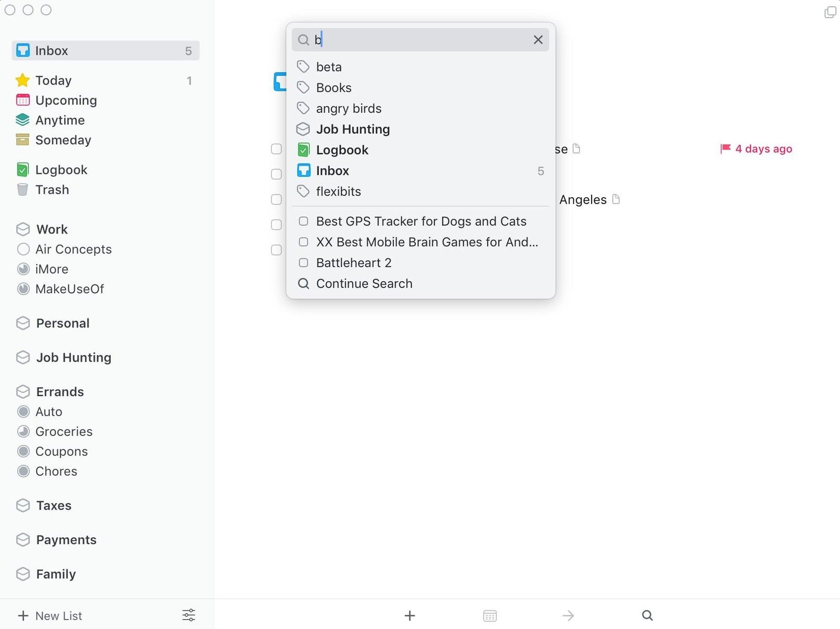Toggle checkbox for XX Best Mobile Brain Games
This screenshot has width=840, height=629.
[x=303, y=242]
